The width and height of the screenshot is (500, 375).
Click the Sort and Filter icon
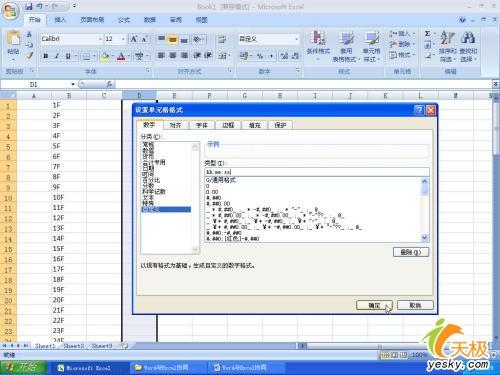tap(447, 37)
